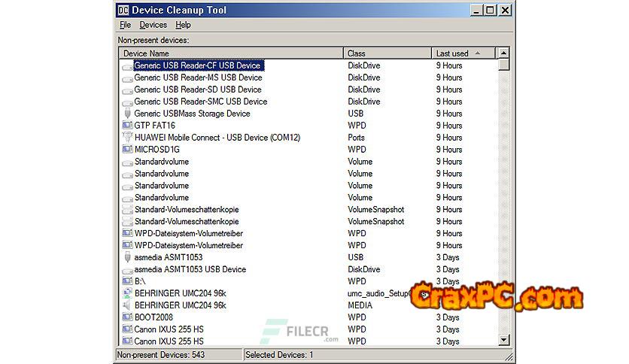Open the Help menu
The image size is (629, 364).
183,25
